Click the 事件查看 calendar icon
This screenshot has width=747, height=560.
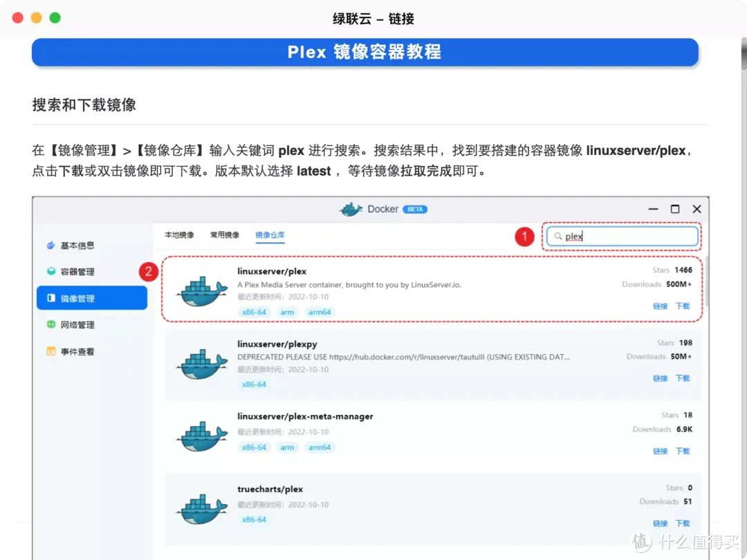point(51,351)
